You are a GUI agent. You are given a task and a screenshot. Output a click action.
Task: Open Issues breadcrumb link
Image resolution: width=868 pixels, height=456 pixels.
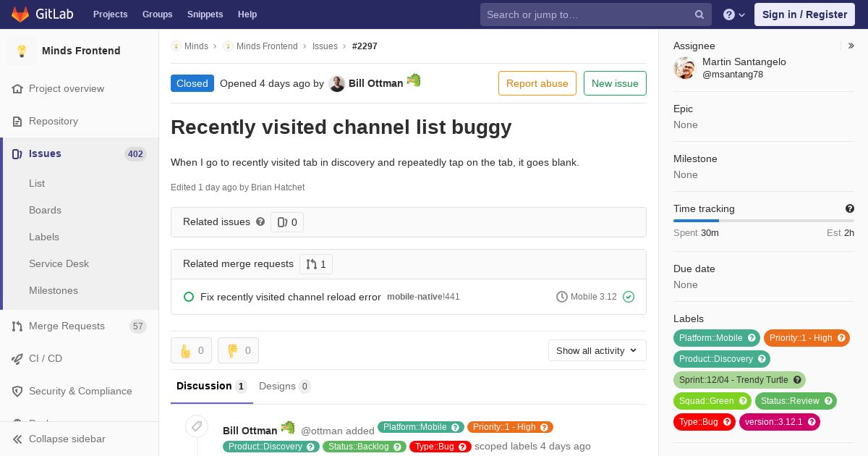325,46
